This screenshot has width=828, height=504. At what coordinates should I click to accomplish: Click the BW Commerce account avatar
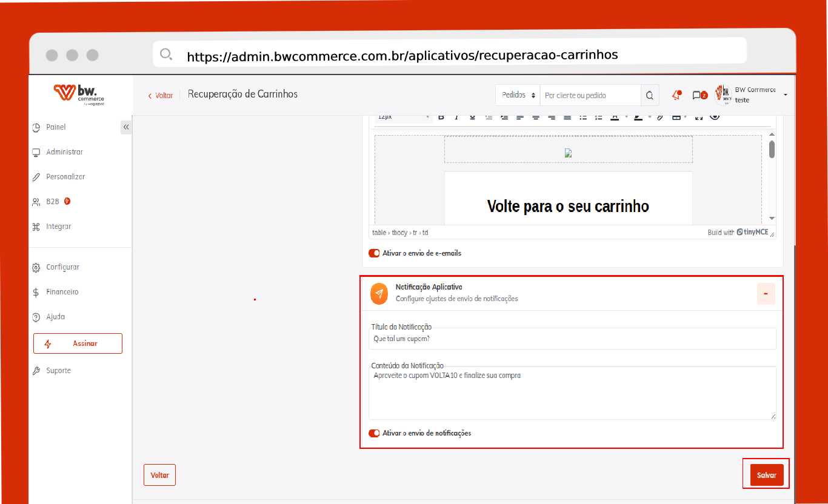[x=723, y=94]
